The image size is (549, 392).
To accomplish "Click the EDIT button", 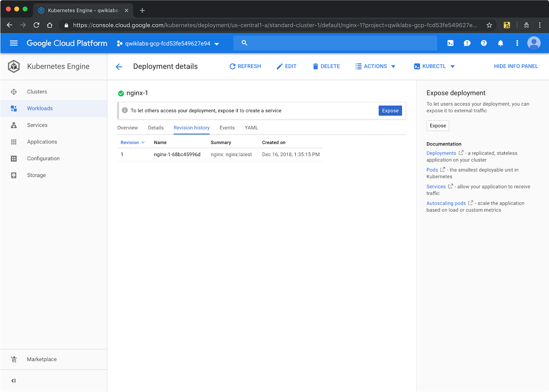I will point(287,67).
